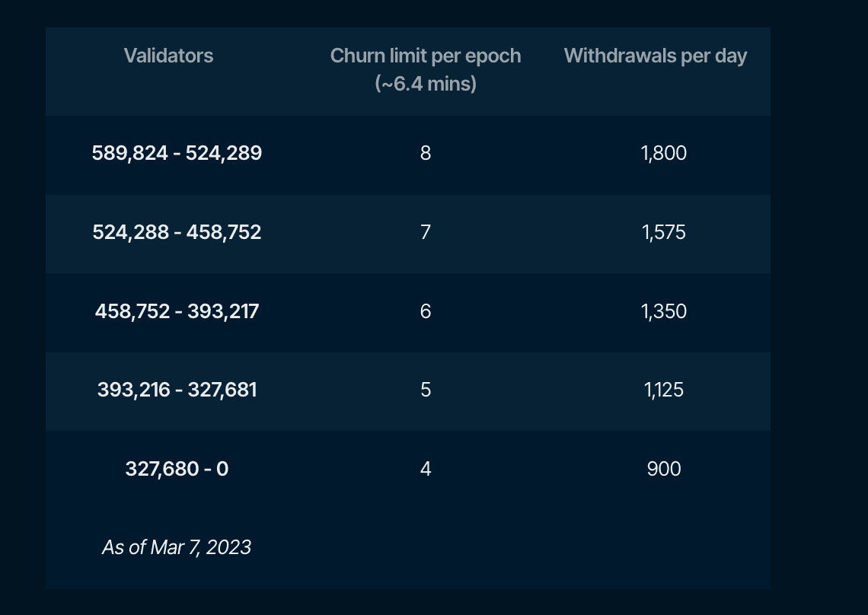The height and width of the screenshot is (615, 868).
Task: Select the churn limit value 7
Action: point(426,232)
